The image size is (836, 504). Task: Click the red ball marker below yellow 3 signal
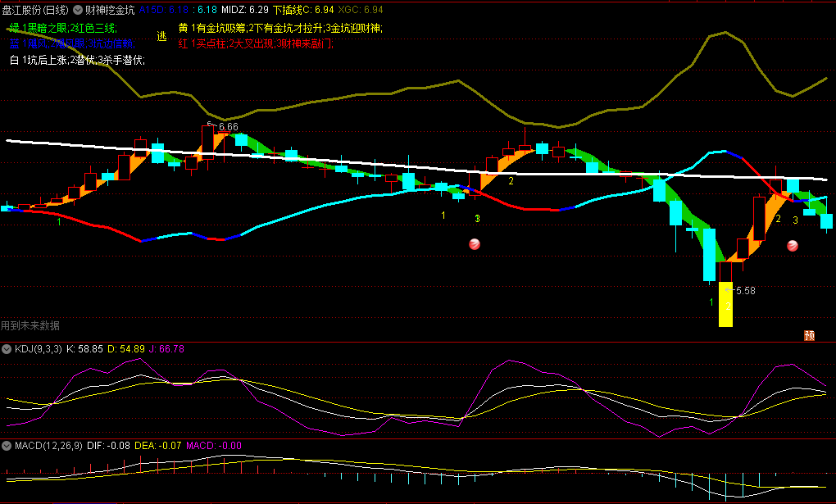[x=475, y=244]
